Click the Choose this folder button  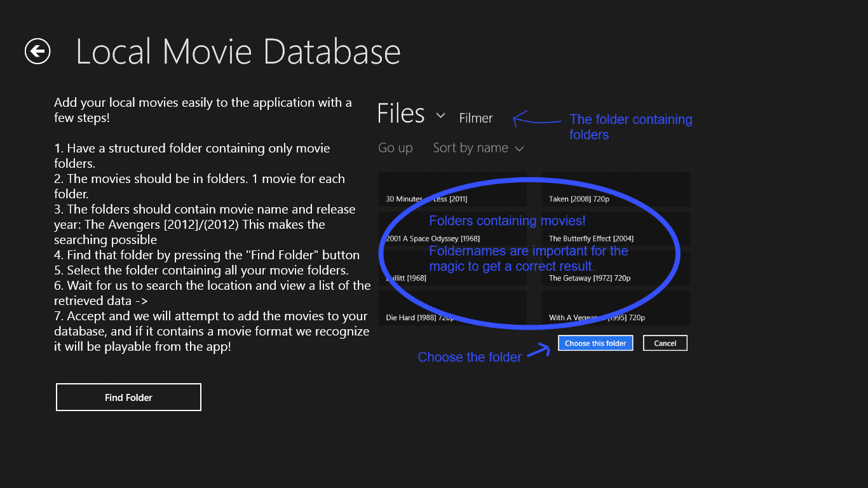(595, 343)
